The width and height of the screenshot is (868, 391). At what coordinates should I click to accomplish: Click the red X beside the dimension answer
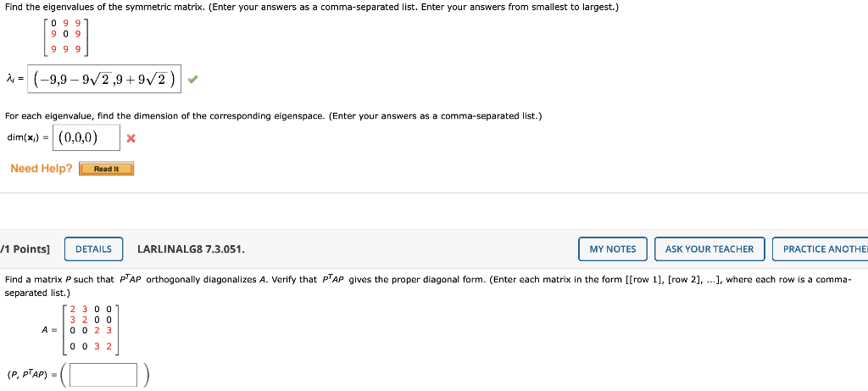pyautogui.click(x=131, y=138)
